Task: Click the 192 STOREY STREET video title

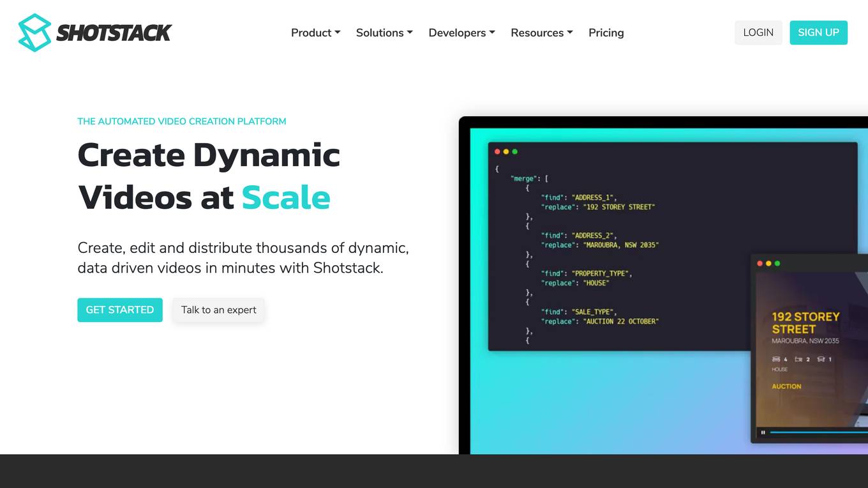Action: tap(805, 323)
